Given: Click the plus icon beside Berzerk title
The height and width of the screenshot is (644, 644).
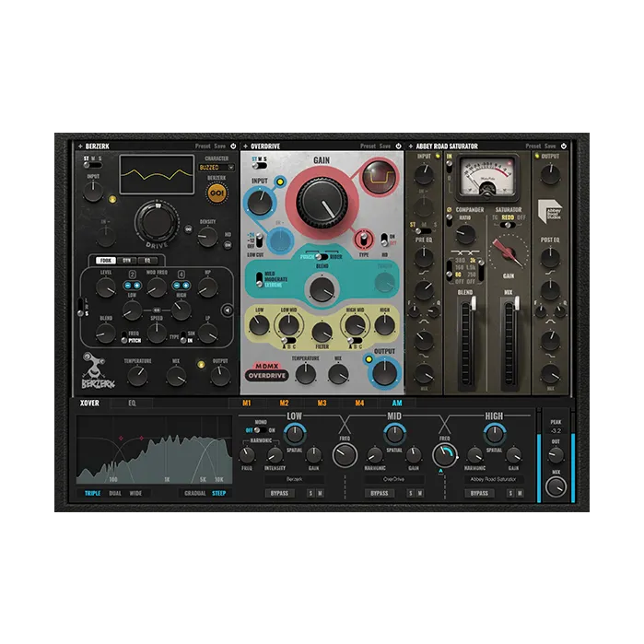Looking at the screenshot, I should (x=80, y=146).
